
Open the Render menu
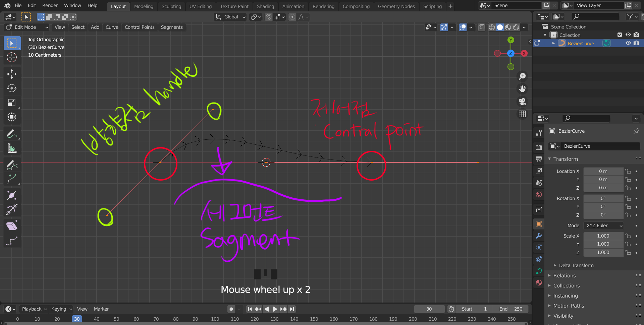tap(50, 5)
